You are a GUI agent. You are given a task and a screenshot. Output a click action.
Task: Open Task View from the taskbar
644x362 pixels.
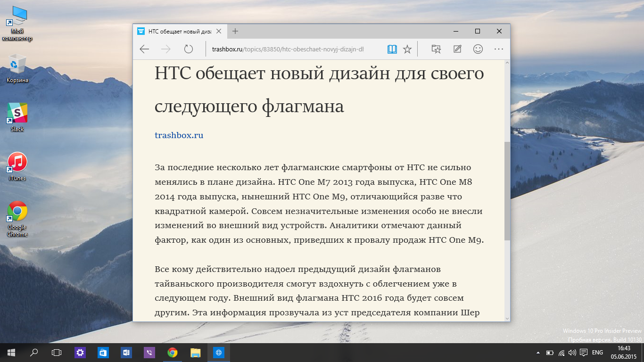57,353
